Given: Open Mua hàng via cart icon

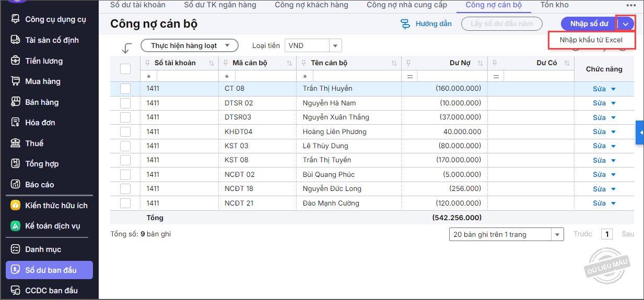Looking at the screenshot, I should 16,81.
